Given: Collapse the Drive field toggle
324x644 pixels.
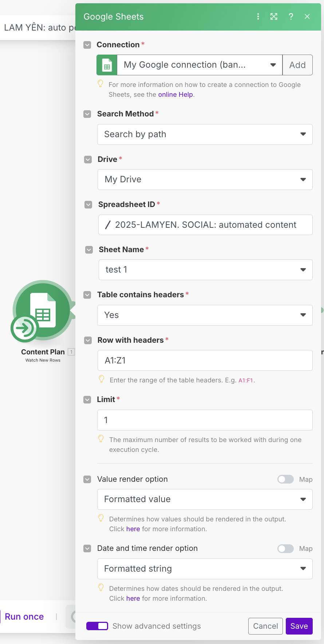Looking at the screenshot, I should (x=88, y=160).
